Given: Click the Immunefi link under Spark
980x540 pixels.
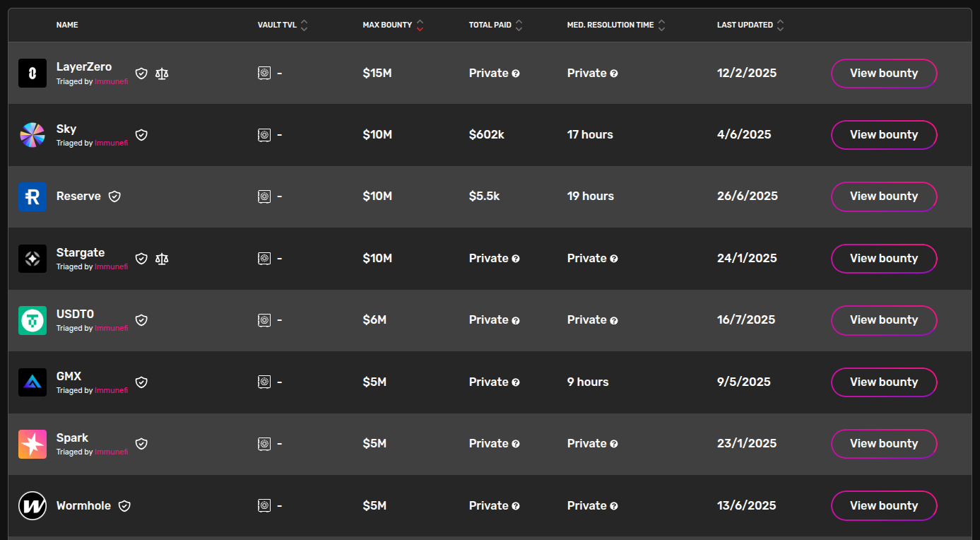Looking at the screenshot, I should pos(112,452).
